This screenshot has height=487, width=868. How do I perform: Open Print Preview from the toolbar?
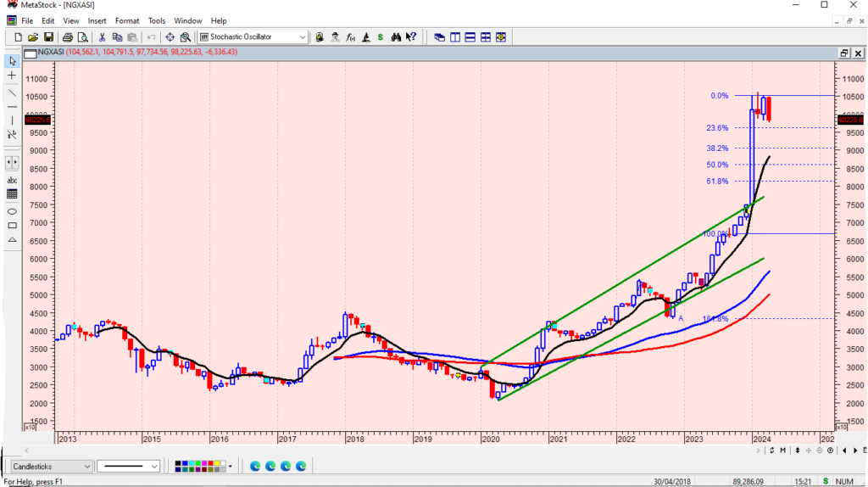coord(83,37)
